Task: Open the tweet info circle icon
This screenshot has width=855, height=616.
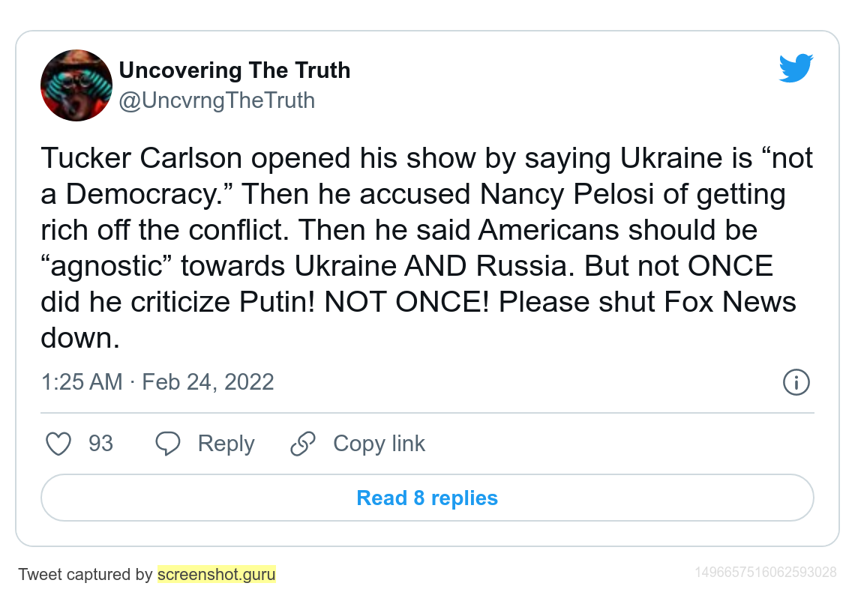Action: [796, 382]
